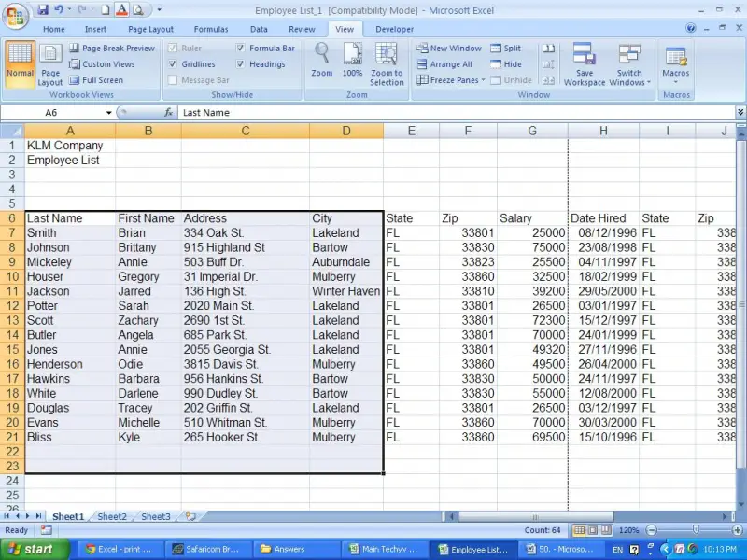Click in the formula bar input
The height and width of the screenshot is (560, 747).
pos(457,112)
